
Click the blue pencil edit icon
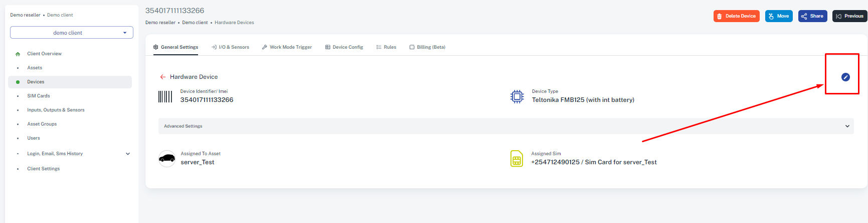845,77
